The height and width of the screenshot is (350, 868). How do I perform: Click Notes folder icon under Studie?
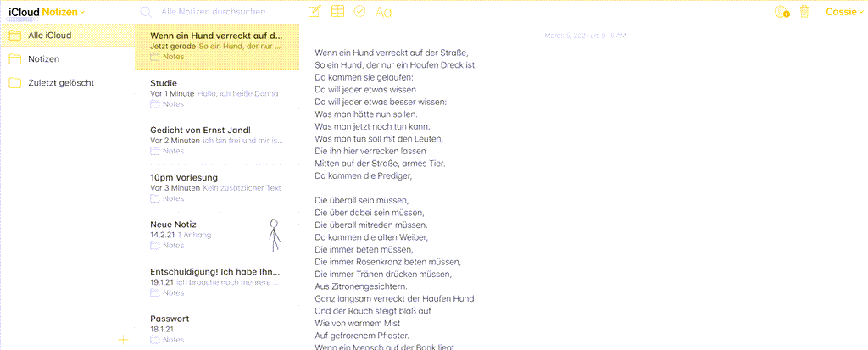click(x=155, y=104)
